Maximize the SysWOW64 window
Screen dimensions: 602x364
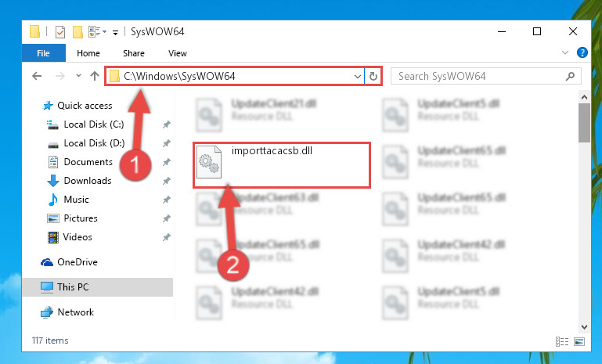(537, 31)
